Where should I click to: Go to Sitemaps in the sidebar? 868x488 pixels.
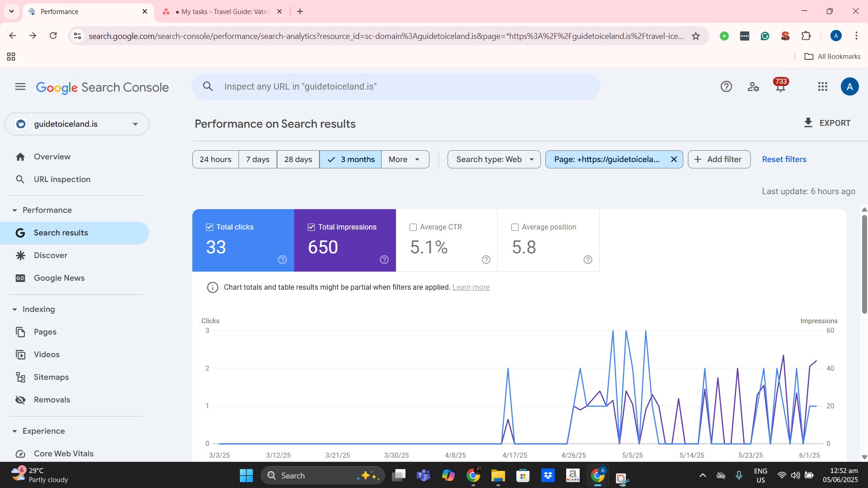coord(51,377)
